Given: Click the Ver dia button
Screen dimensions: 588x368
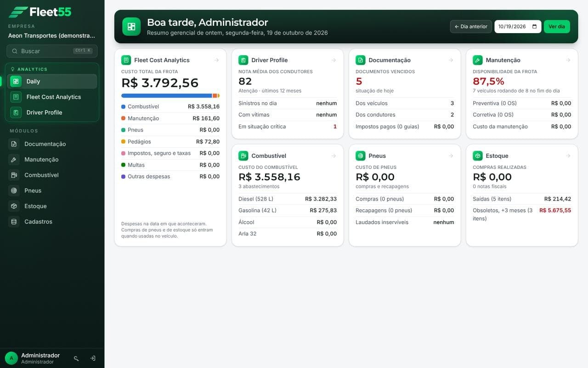Looking at the screenshot, I should click(x=557, y=27).
